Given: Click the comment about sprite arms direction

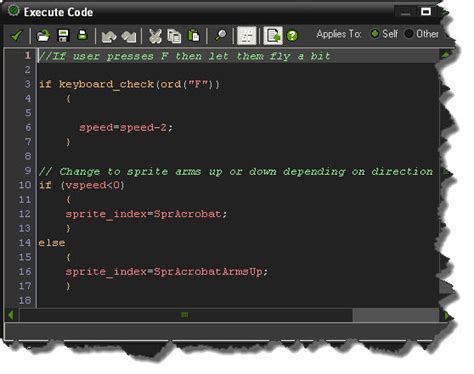Looking at the screenshot, I should click(236, 171).
